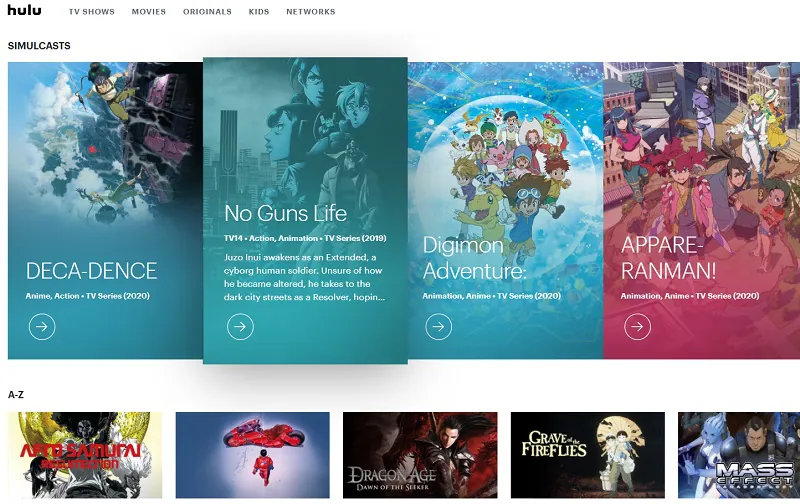Select the Akira red motorcycle thumbnail
Viewport: 800px width, 504px height.
[x=253, y=455]
